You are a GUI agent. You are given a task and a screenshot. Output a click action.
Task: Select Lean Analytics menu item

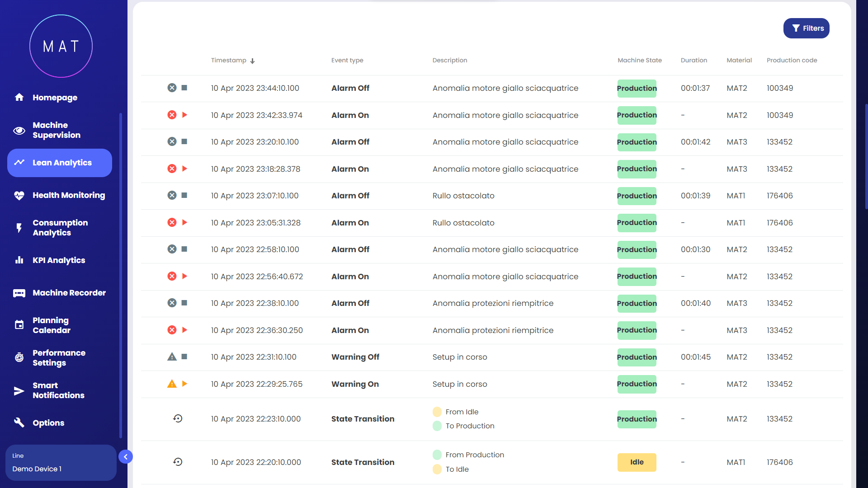pos(60,163)
